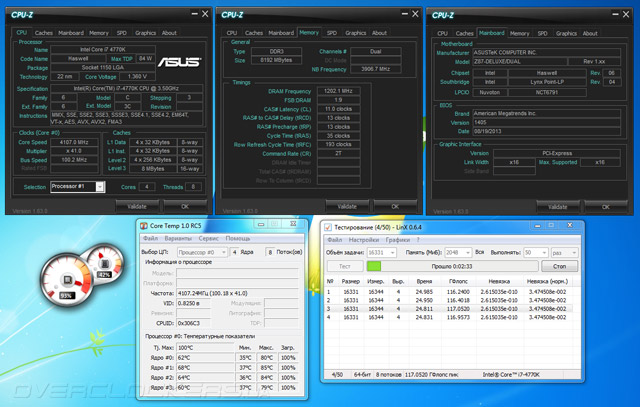Open the Файл menu in LinX
640x407 pixels.
pos(334,240)
